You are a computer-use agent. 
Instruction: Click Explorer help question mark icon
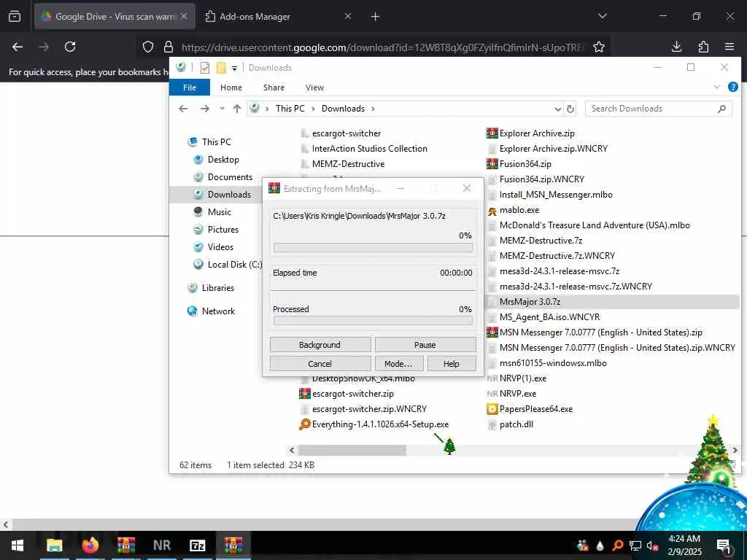pos(732,87)
